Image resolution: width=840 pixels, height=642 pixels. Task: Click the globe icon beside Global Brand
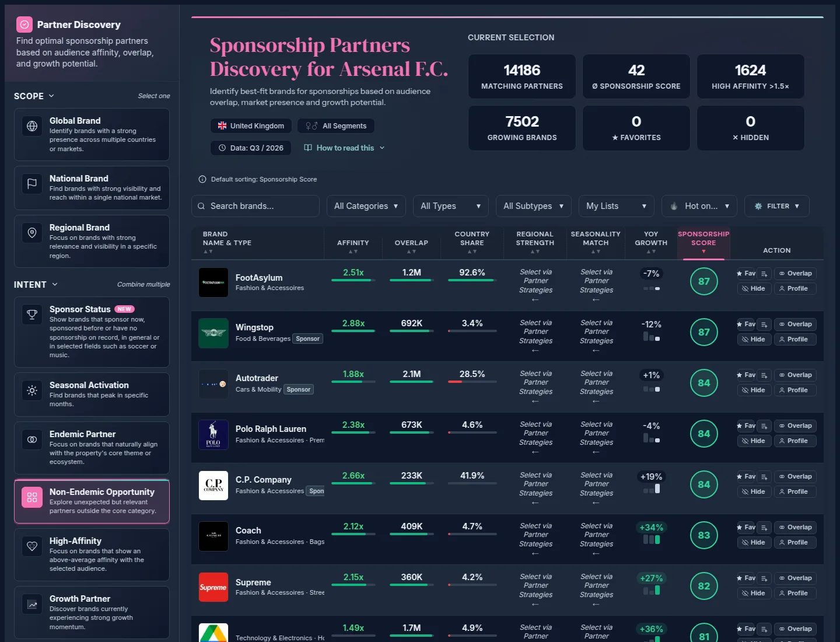click(x=32, y=126)
